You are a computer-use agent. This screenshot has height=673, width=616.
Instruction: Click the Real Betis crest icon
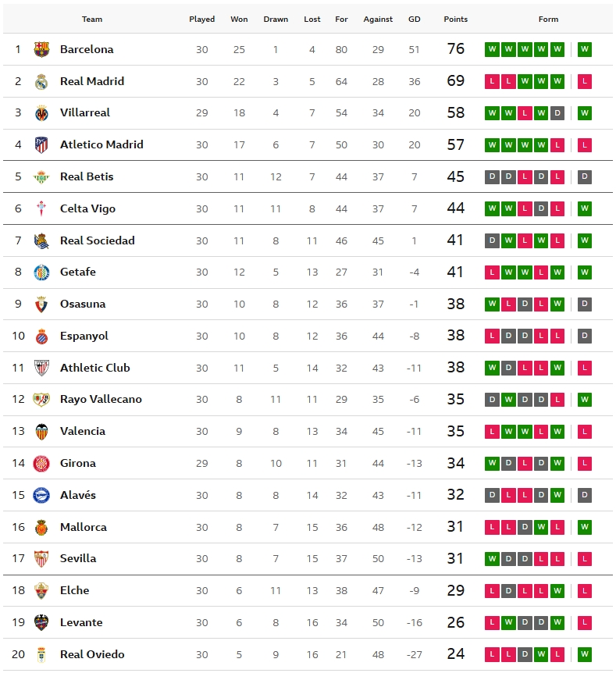click(x=41, y=176)
